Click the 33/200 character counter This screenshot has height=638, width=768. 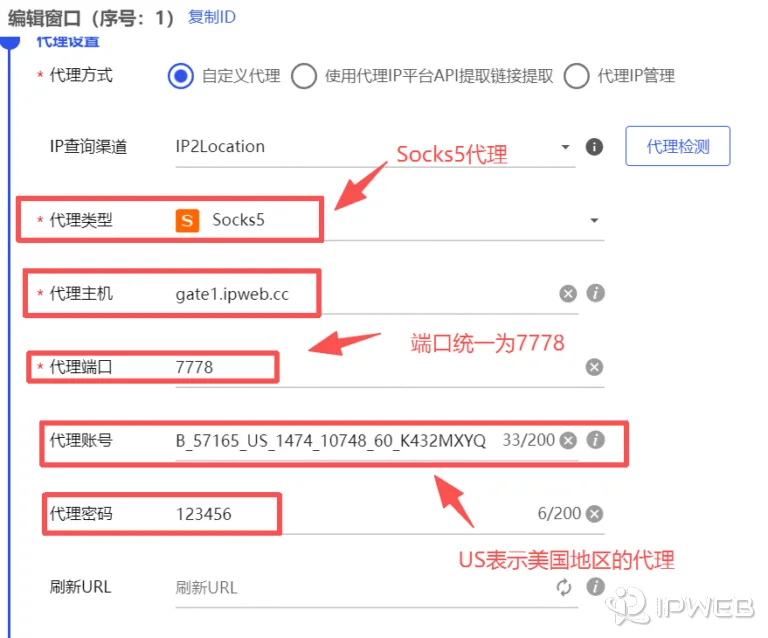coord(528,440)
